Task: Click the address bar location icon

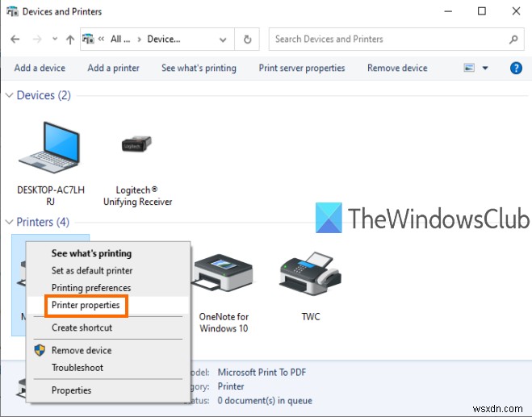Action: coord(88,39)
